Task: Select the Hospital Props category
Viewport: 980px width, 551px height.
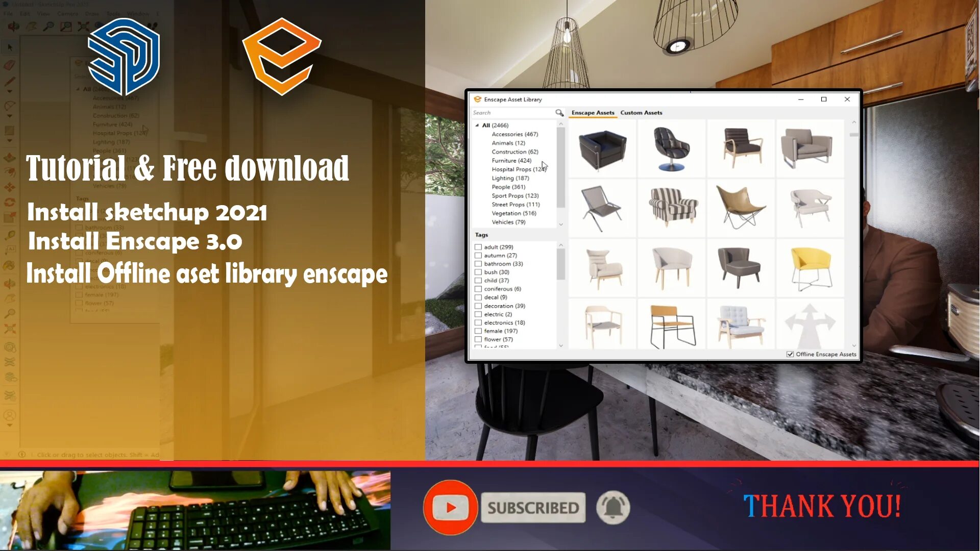Action: pyautogui.click(x=519, y=169)
